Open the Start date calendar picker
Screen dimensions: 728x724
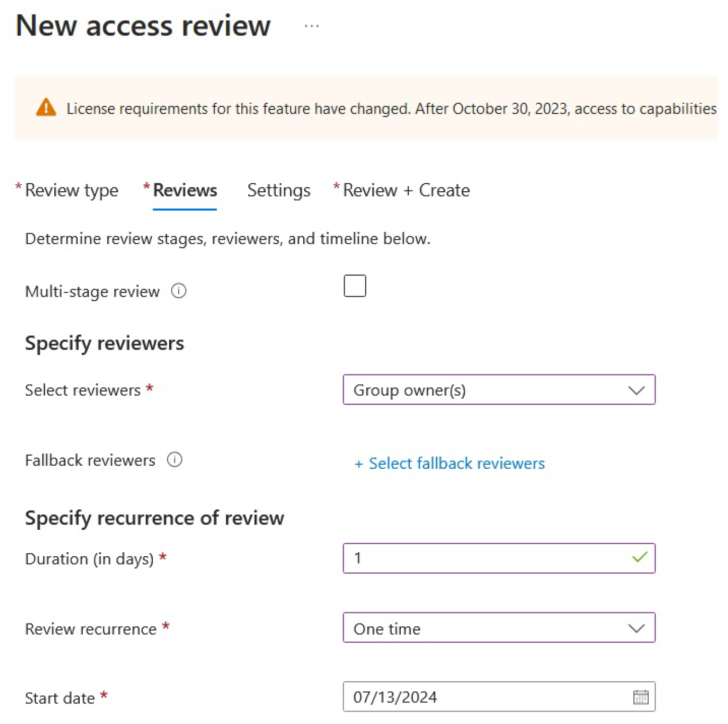[640, 697]
